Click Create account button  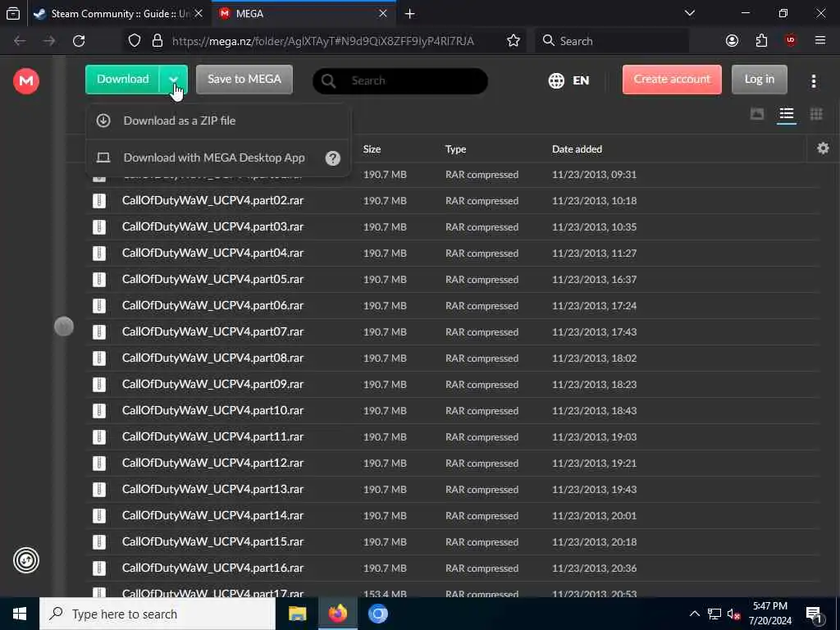click(672, 80)
